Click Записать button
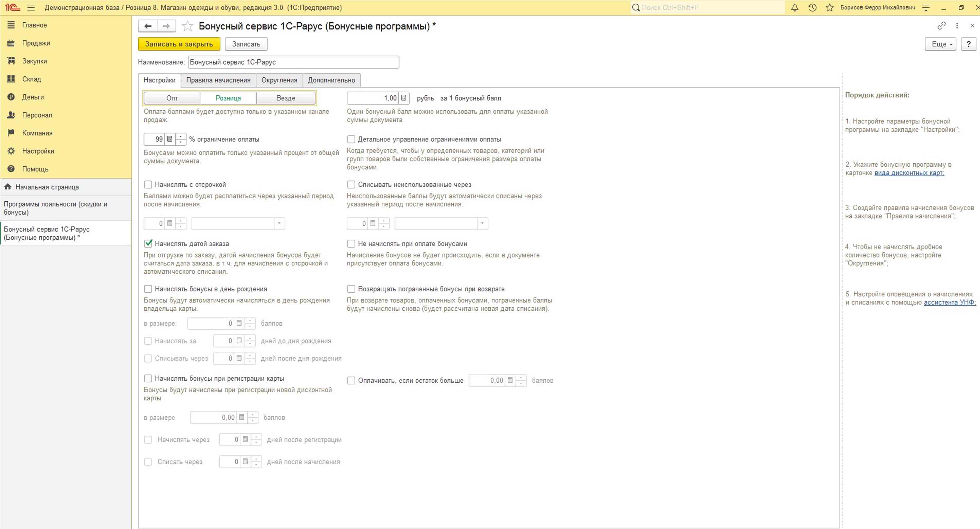Screen dimensions: 980x529 pos(246,44)
